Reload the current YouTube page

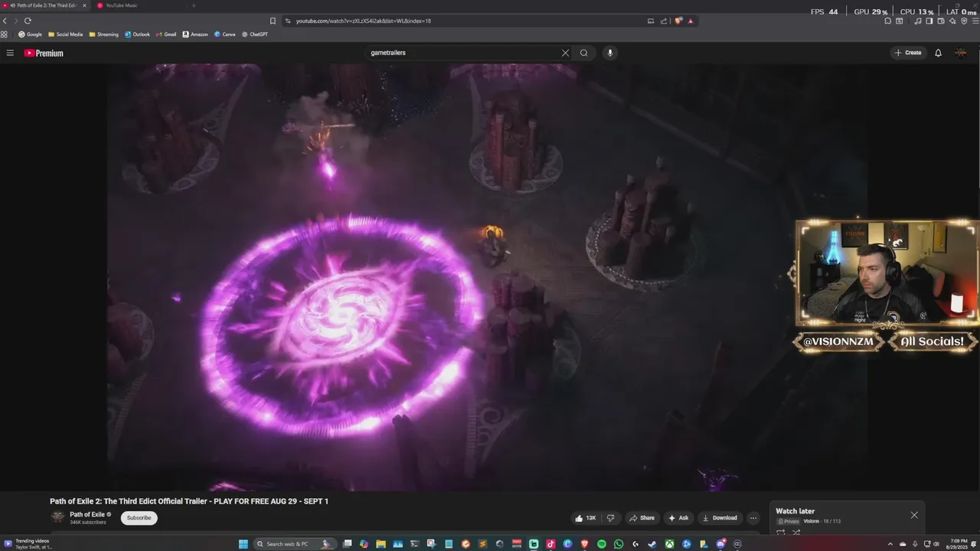click(28, 21)
